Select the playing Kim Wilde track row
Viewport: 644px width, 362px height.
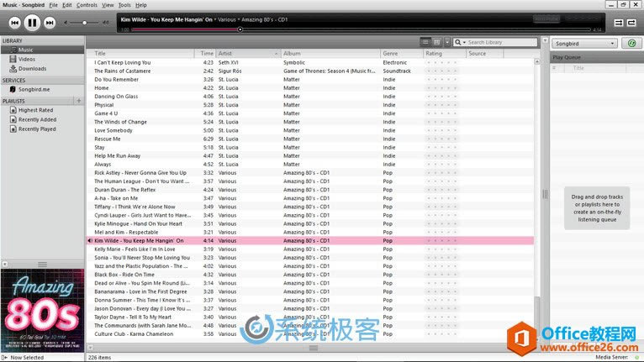[x=310, y=240]
